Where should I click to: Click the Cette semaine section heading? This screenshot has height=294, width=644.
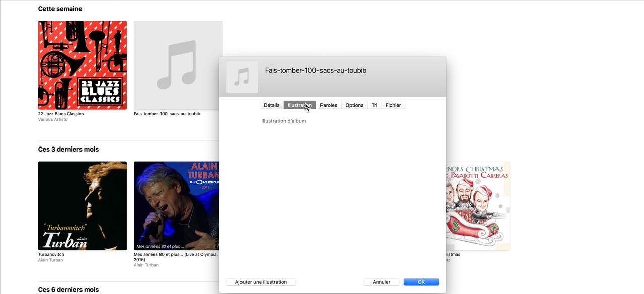point(60,9)
